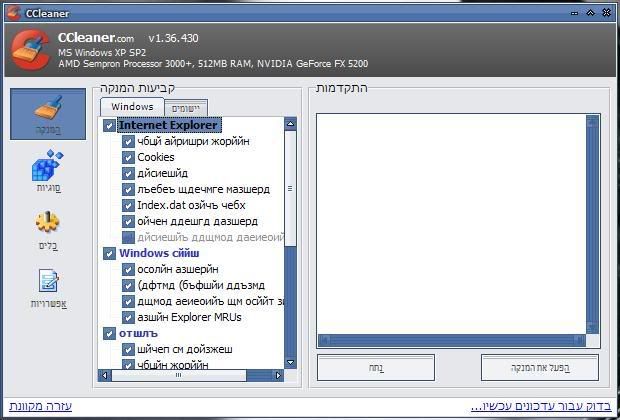Click the version text v1.36.430
The height and width of the screenshot is (420, 620).
tap(174, 38)
